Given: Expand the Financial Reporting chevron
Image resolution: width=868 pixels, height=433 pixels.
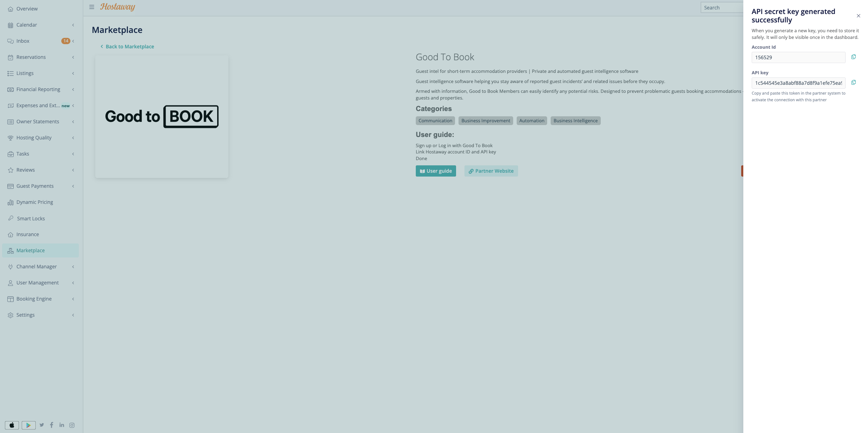Looking at the screenshot, I should pos(73,89).
